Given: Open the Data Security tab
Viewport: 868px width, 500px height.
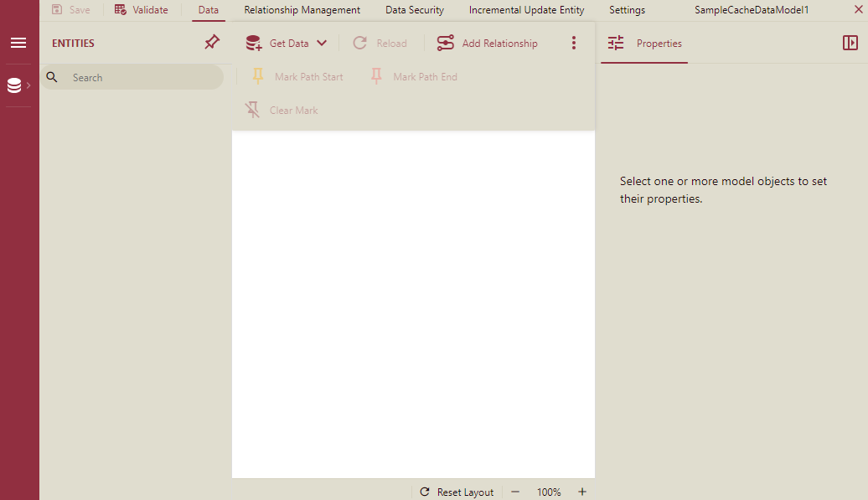Looking at the screenshot, I should pyautogui.click(x=414, y=10).
